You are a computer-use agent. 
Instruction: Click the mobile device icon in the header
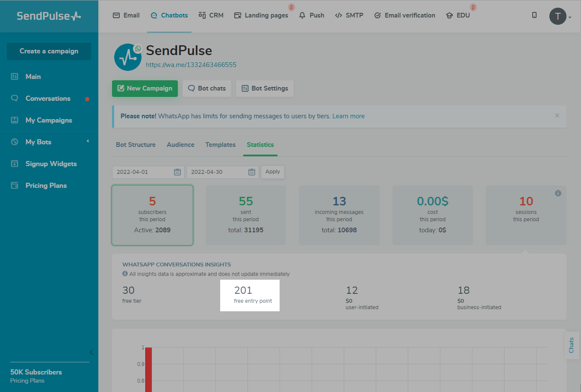(534, 15)
